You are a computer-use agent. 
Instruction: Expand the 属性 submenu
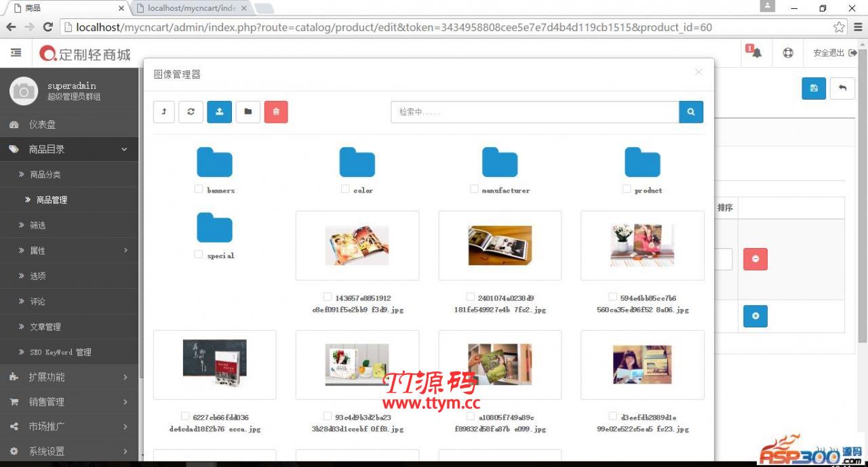69,250
